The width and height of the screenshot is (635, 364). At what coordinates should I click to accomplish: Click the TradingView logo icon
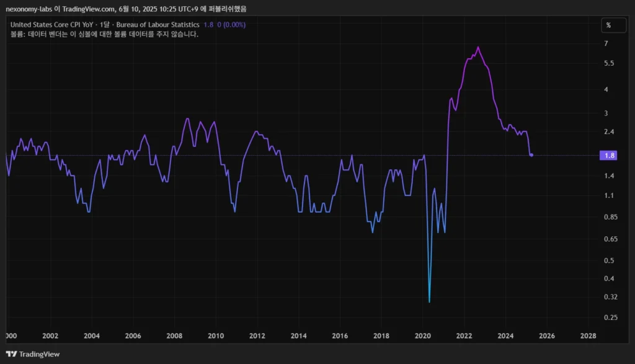coord(11,354)
